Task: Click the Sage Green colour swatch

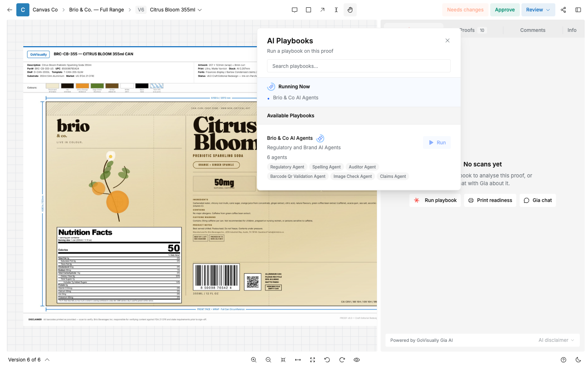Action: coord(97,86)
